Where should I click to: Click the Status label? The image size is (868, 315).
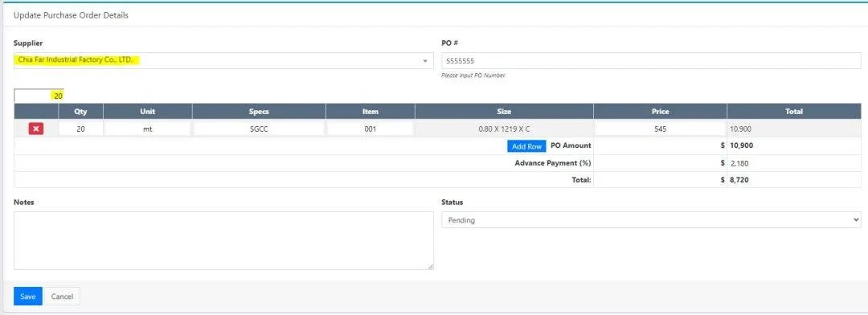[x=452, y=202]
